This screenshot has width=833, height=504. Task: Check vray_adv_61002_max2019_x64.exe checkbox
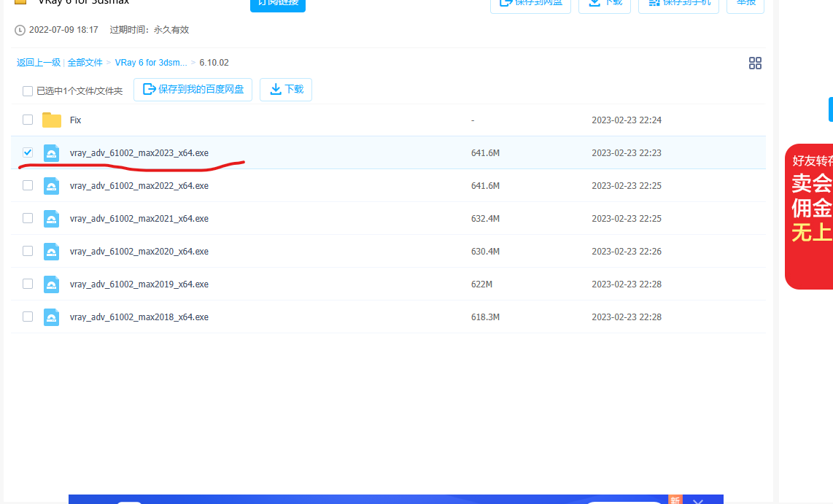(28, 284)
